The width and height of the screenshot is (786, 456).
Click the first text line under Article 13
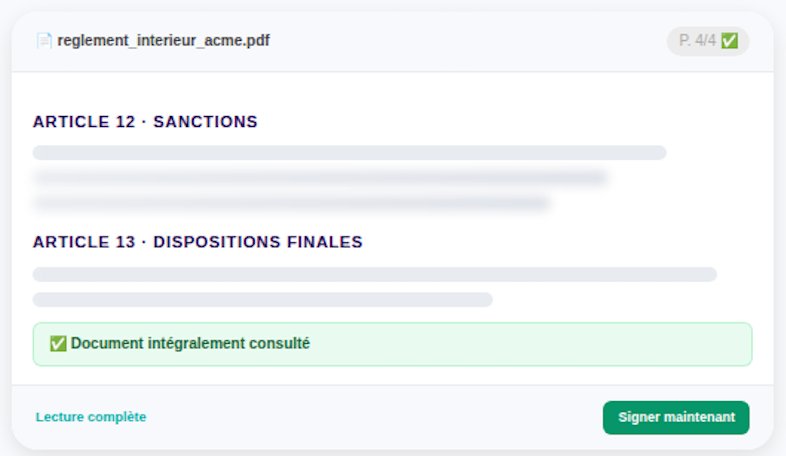374,274
